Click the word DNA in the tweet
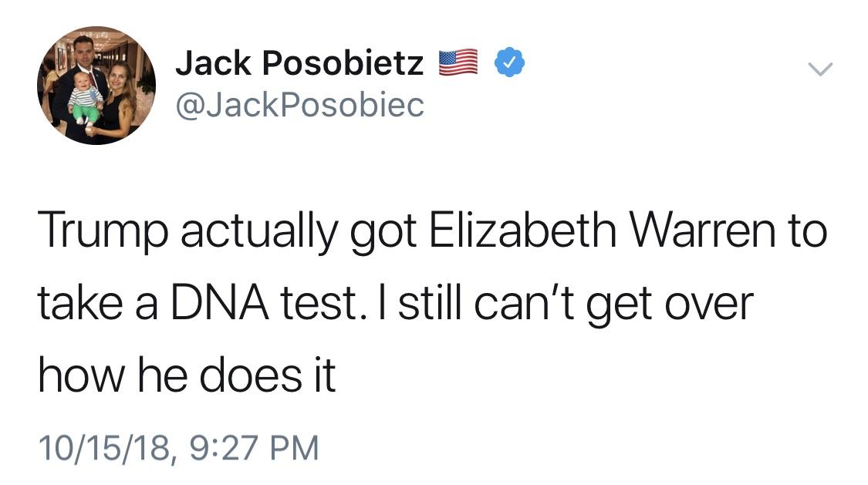 pos(220,304)
